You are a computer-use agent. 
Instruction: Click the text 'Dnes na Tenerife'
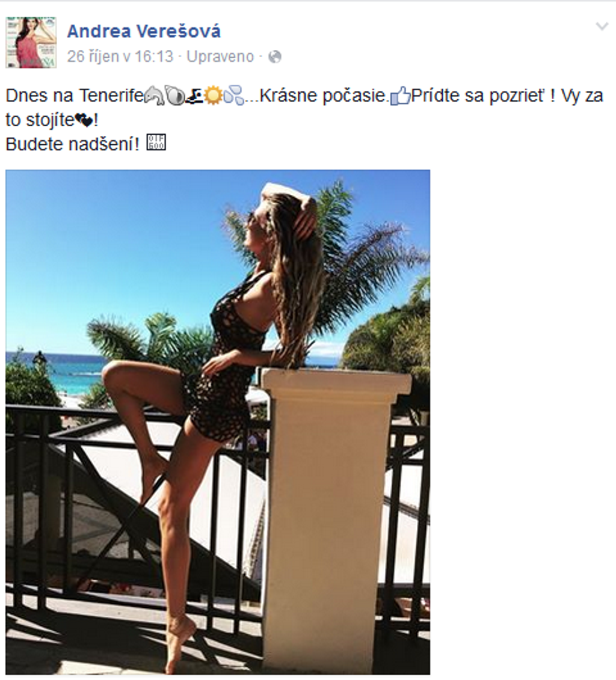74,96
